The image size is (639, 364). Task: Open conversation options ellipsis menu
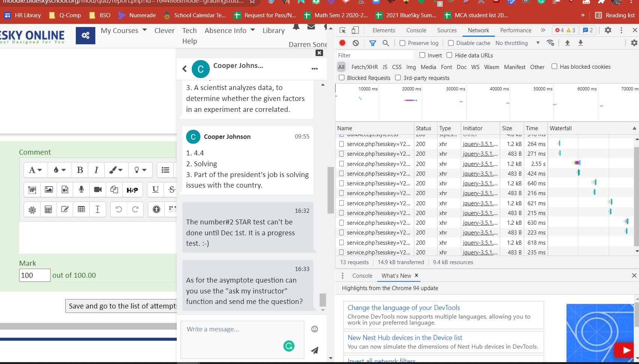click(x=315, y=69)
